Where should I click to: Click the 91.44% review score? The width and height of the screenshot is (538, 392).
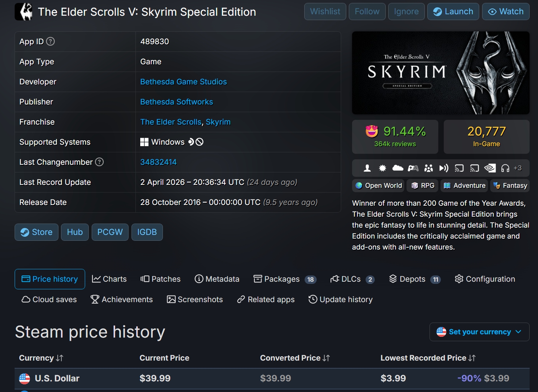(x=405, y=131)
